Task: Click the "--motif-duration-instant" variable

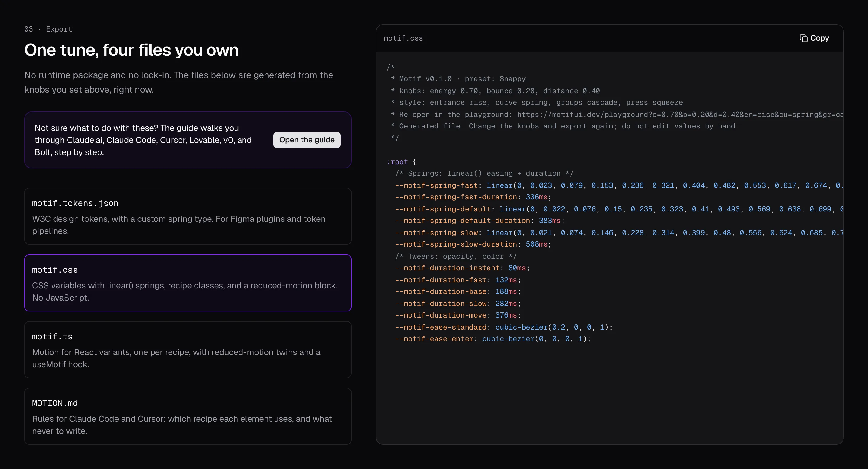Action: (x=447, y=268)
